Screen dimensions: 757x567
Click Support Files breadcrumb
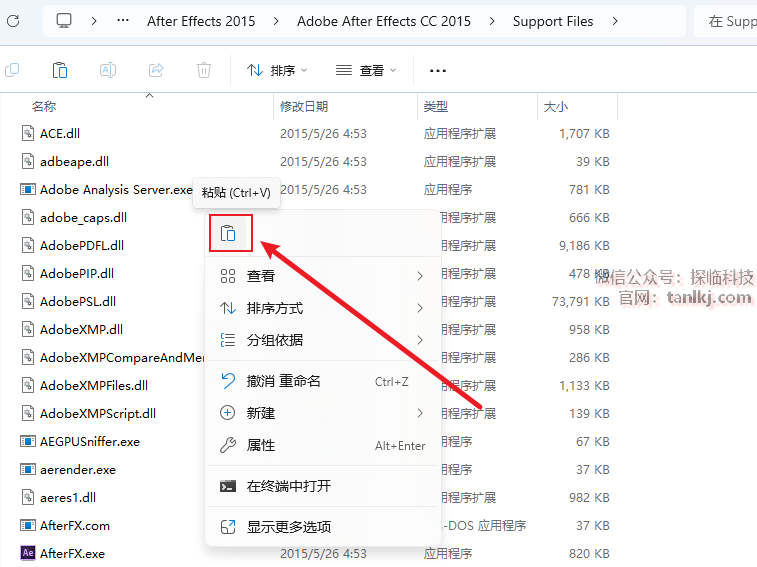coord(553,21)
